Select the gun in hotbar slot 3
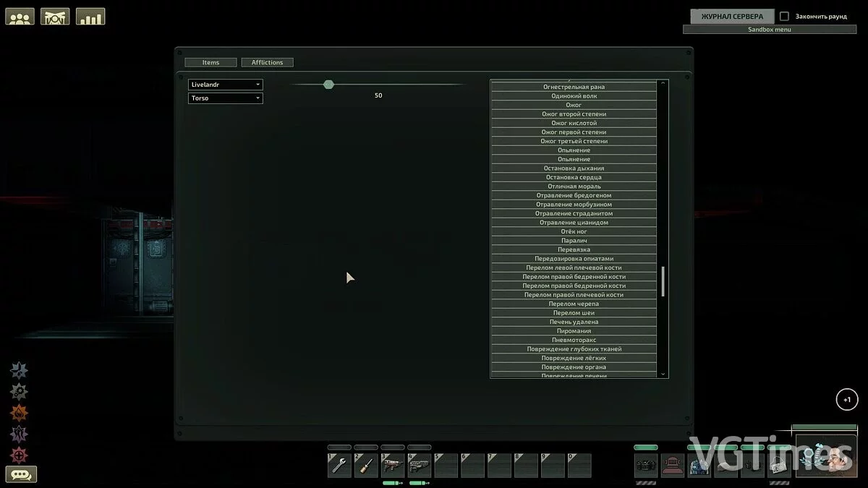Image resolution: width=868 pixels, height=488 pixels. coord(393,466)
